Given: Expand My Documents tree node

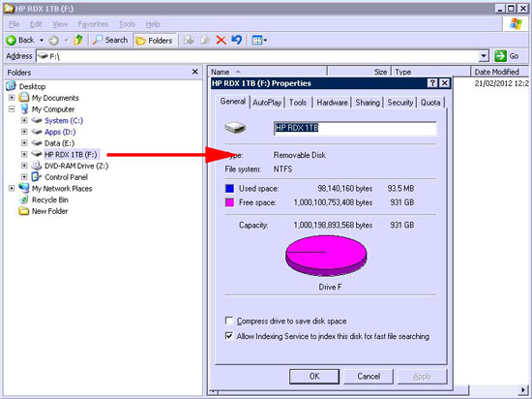Looking at the screenshot, I should tap(12, 98).
